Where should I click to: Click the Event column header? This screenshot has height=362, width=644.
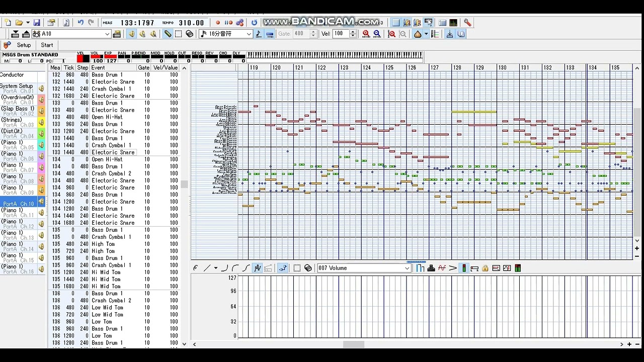(113, 68)
